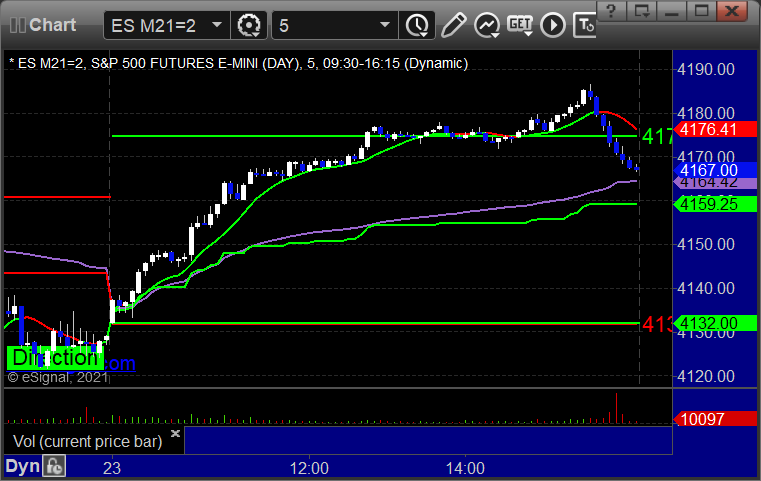
Task: Click the 4190.00 price axis label
Action: pyautogui.click(x=706, y=69)
